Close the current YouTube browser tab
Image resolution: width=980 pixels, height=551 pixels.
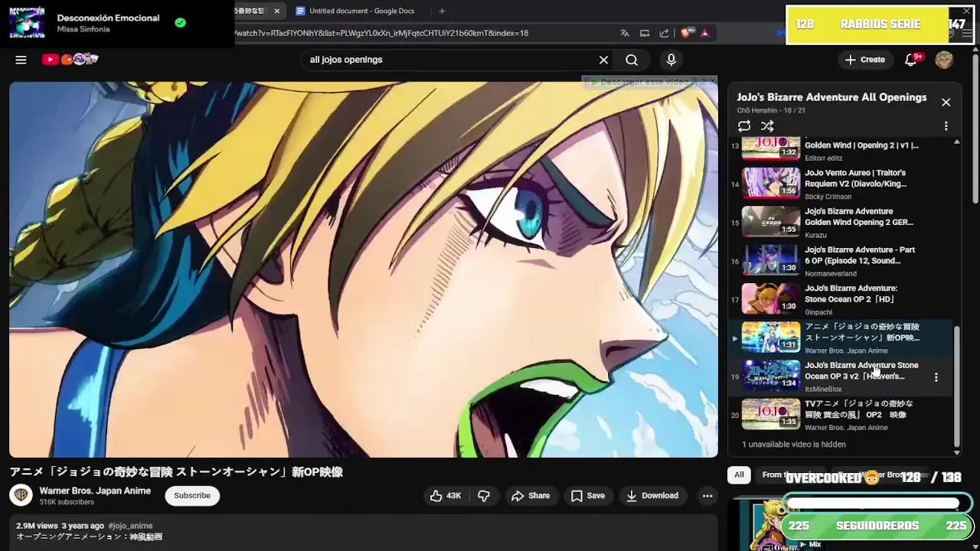click(x=276, y=11)
